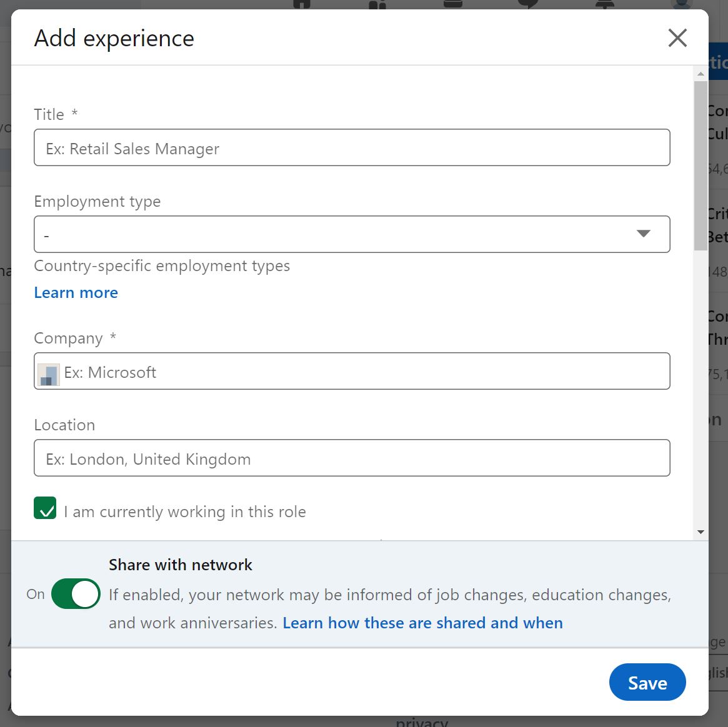Click the form scrollbar thumb
728x727 pixels.
[x=701, y=166]
